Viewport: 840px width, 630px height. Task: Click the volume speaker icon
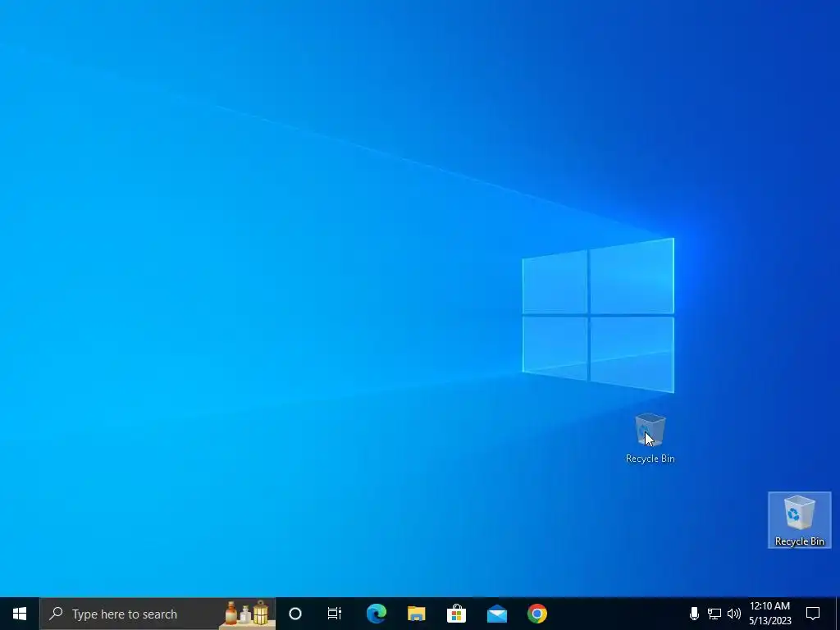coord(734,614)
